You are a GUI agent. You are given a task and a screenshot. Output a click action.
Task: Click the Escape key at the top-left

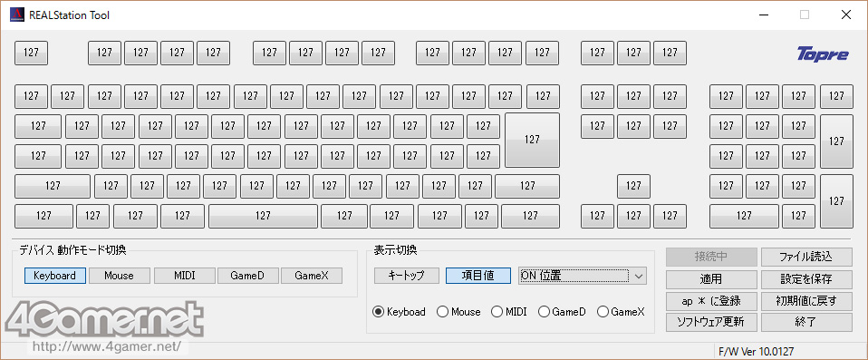tap(31, 53)
